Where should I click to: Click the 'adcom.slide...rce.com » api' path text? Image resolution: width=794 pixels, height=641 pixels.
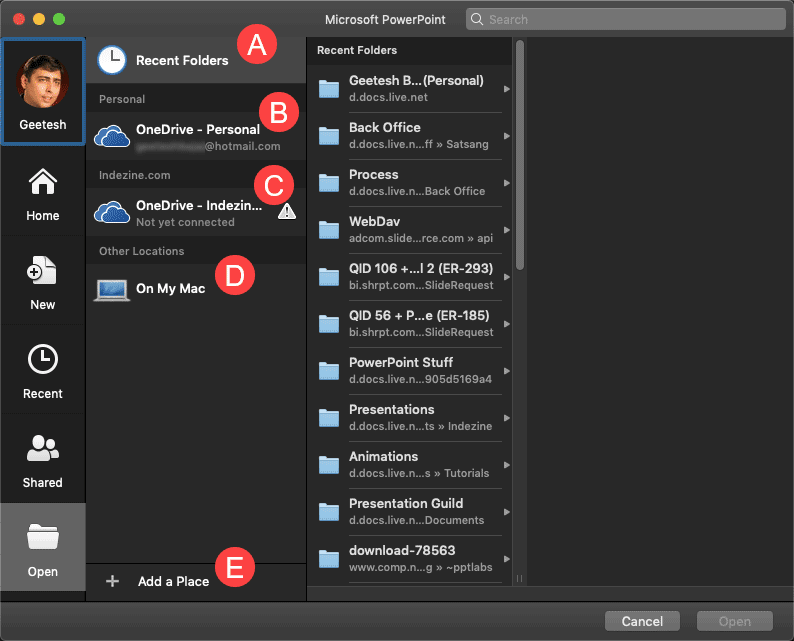(421, 238)
